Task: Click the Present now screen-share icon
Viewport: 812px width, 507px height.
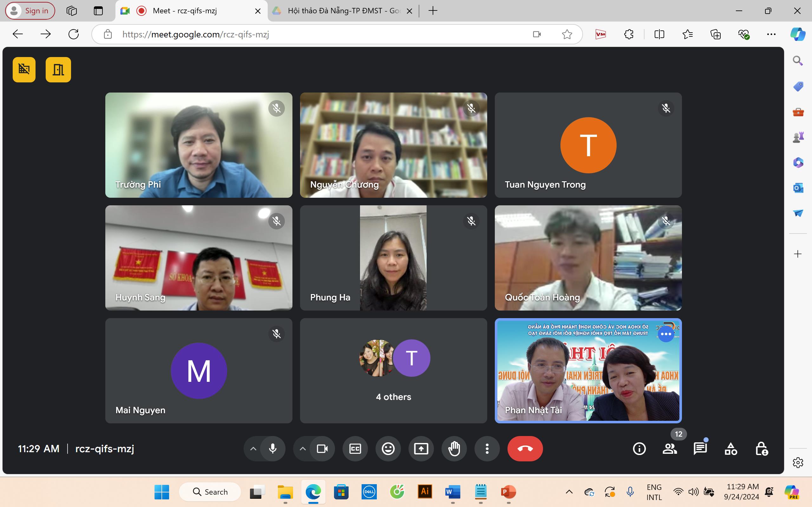Action: [421, 449]
